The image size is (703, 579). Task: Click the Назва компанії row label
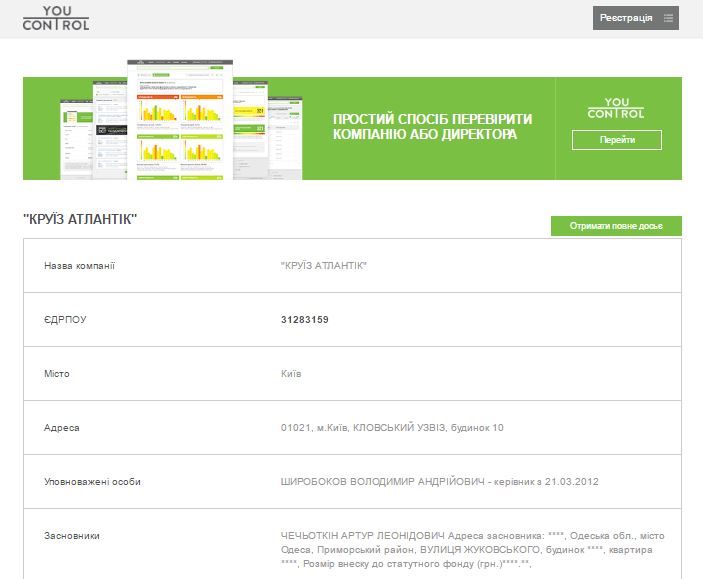click(x=80, y=266)
